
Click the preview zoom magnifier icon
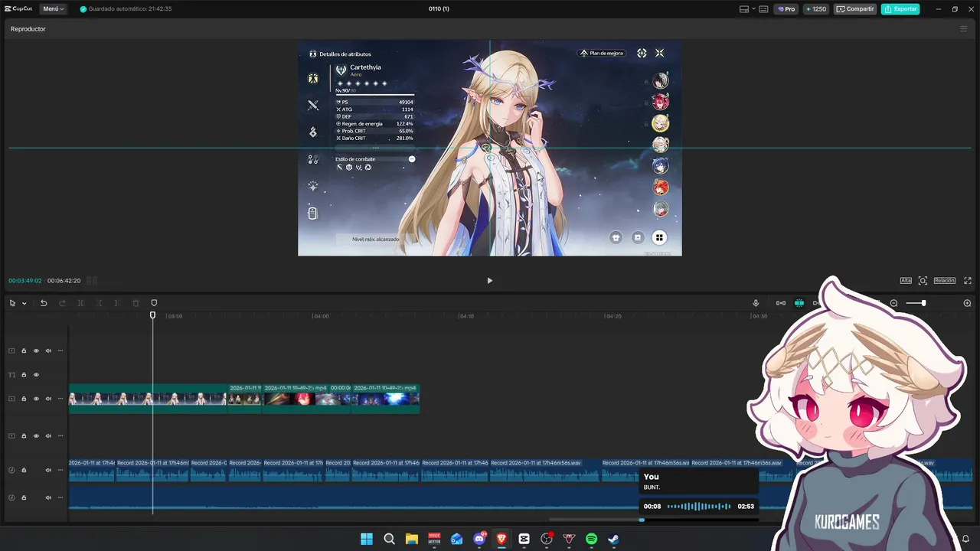click(x=923, y=281)
